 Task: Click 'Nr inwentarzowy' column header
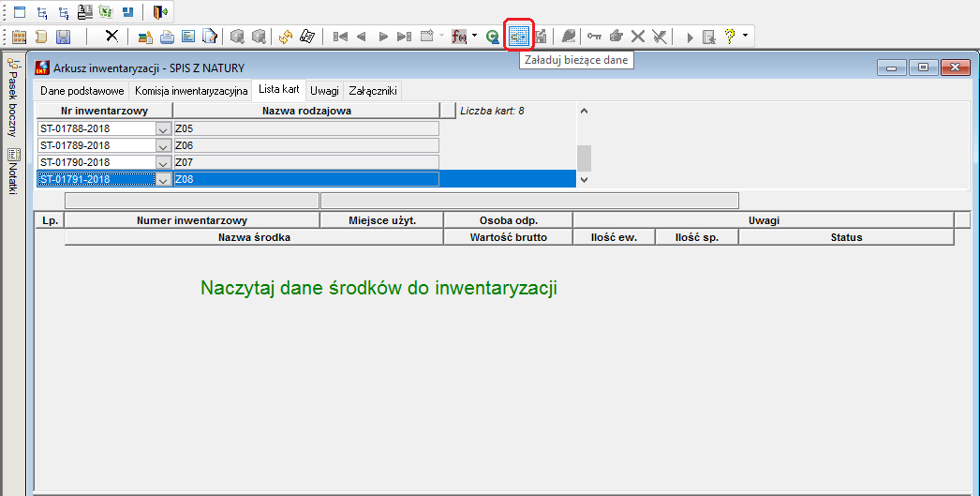point(104,111)
